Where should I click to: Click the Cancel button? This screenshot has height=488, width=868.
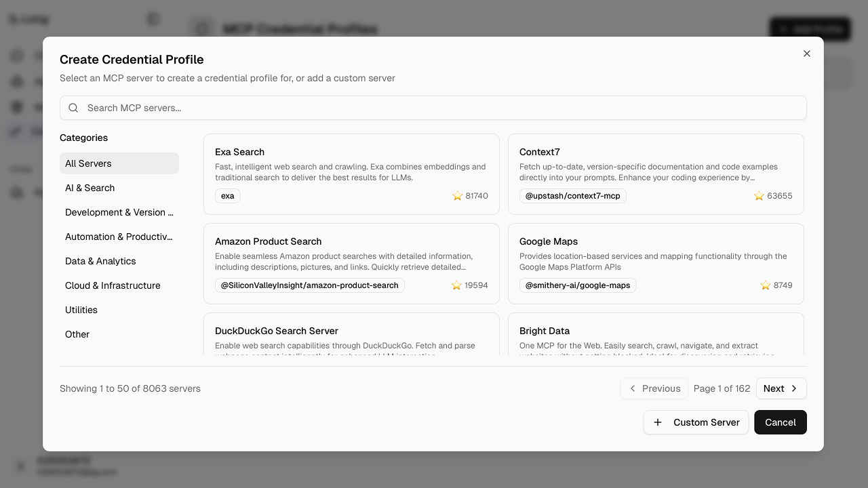(x=781, y=422)
